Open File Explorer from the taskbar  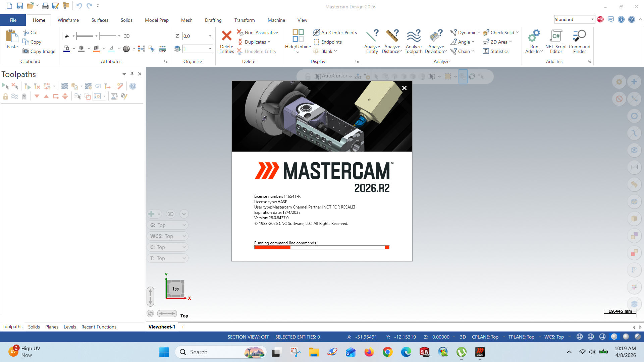pos(314,352)
